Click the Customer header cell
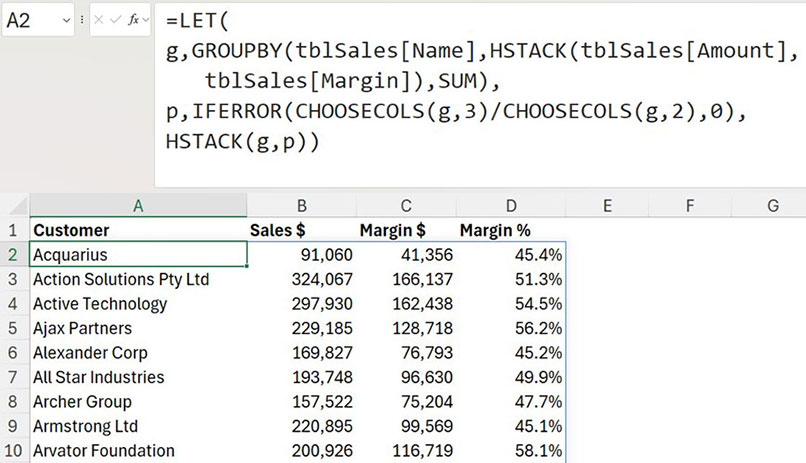806x463 pixels. [138, 230]
